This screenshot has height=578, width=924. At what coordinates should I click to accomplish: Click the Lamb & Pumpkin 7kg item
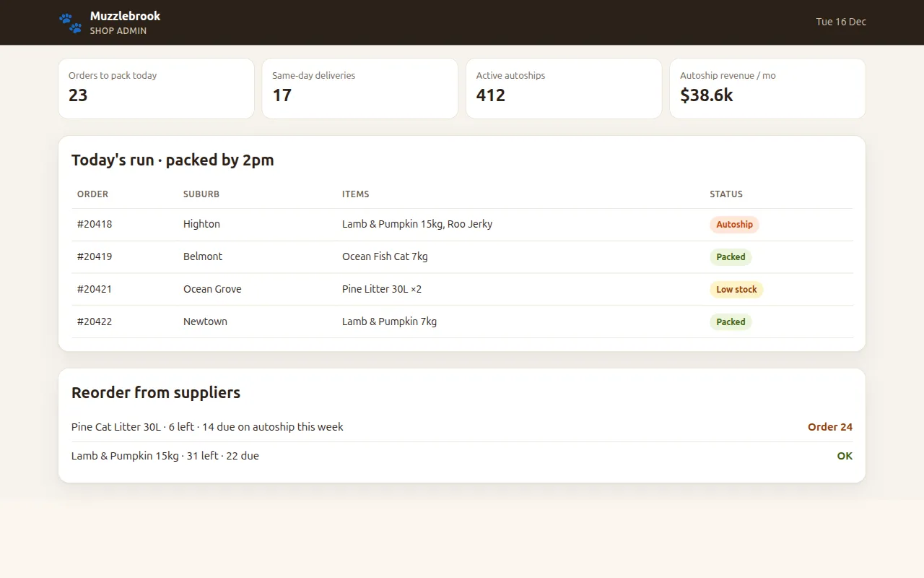(x=389, y=322)
